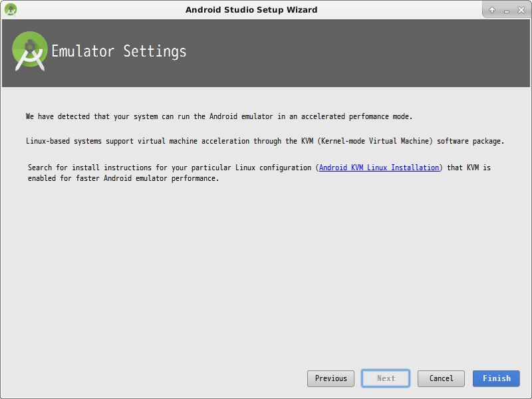Roll up window with the up-arrow button

pos(492,10)
